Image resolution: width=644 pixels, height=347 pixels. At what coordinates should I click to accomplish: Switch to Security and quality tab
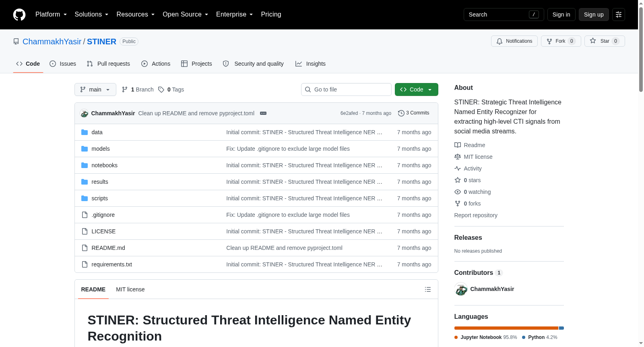coord(253,64)
